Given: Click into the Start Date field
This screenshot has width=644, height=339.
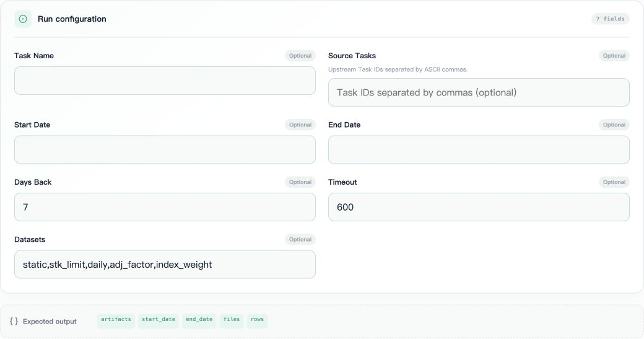Looking at the screenshot, I should coord(165,149).
